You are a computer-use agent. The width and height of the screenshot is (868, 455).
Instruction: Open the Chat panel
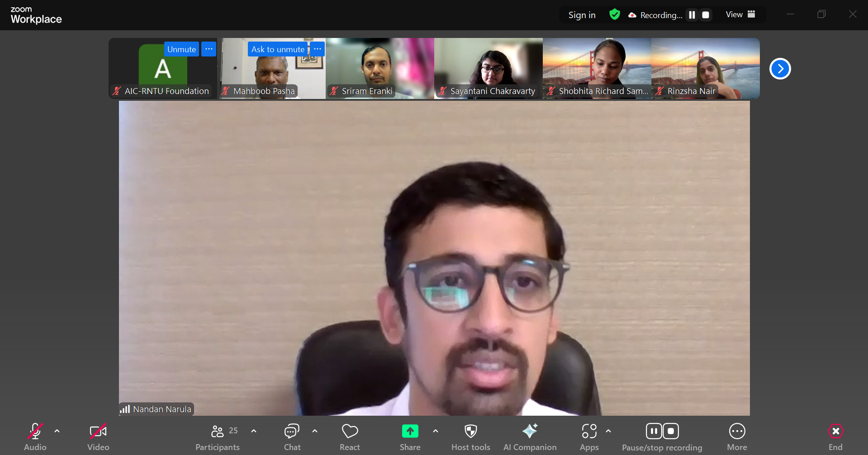point(292,436)
